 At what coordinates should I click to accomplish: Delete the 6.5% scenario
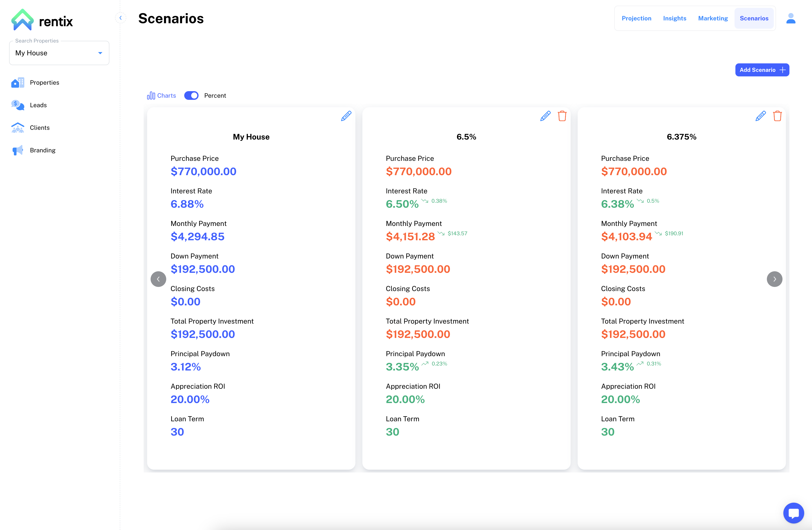562,116
